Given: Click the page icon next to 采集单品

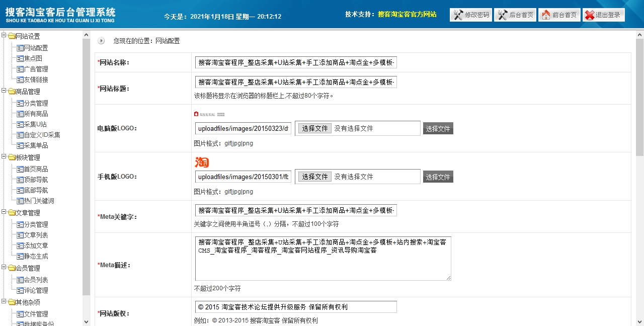Looking at the screenshot, I should pos(20,146).
